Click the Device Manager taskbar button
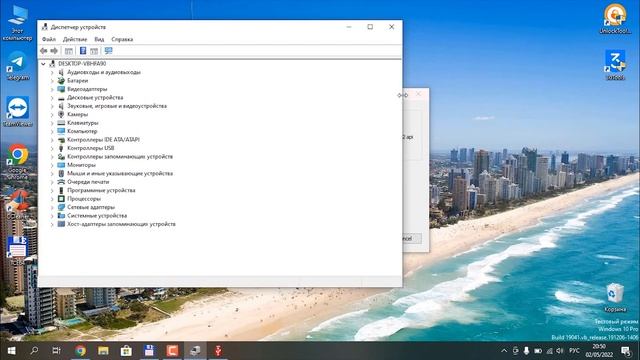The height and width of the screenshot is (360, 640). click(x=195, y=351)
